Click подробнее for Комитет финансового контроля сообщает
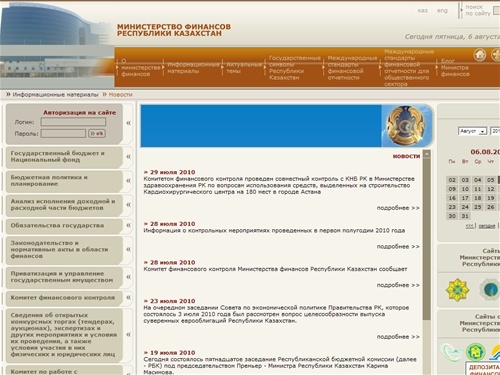Image resolution: width=500 pixels, height=375 pixels. (x=398, y=285)
